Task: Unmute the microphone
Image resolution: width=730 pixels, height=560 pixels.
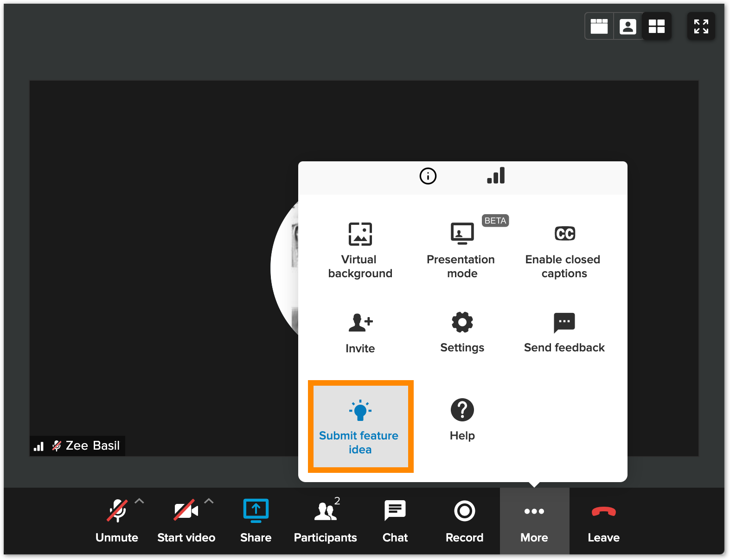Action: (x=117, y=521)
